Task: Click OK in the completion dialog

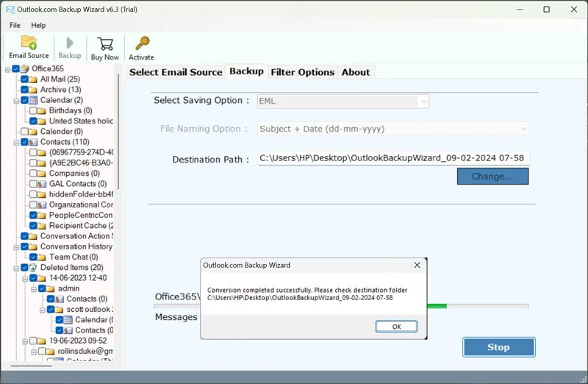Action: pyautogui.click(x=396, y=327)
